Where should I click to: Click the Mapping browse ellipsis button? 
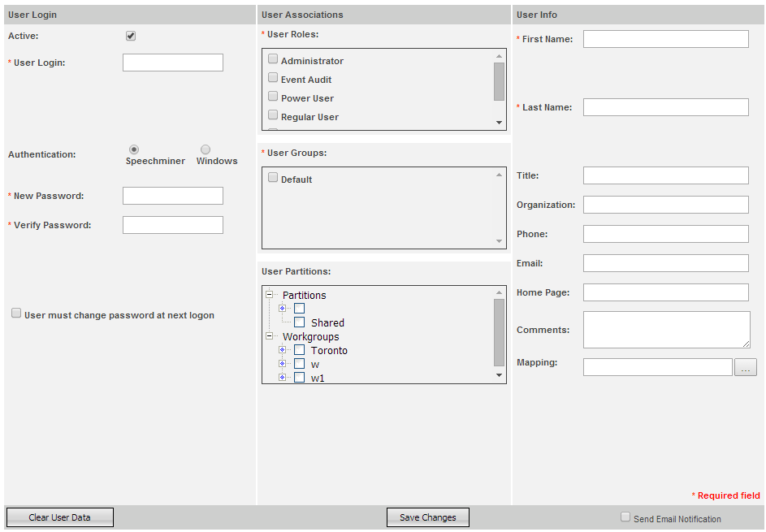pos(745,368)
